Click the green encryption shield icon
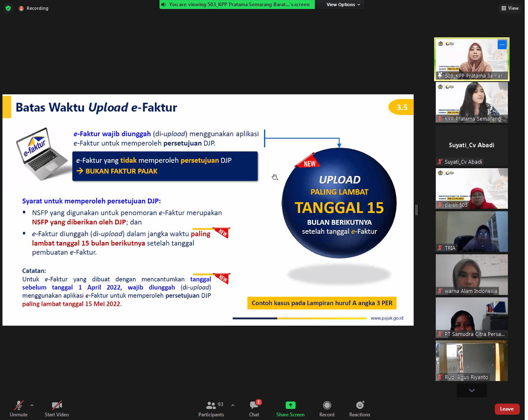528x420 pixels. (x=8, y=8)
